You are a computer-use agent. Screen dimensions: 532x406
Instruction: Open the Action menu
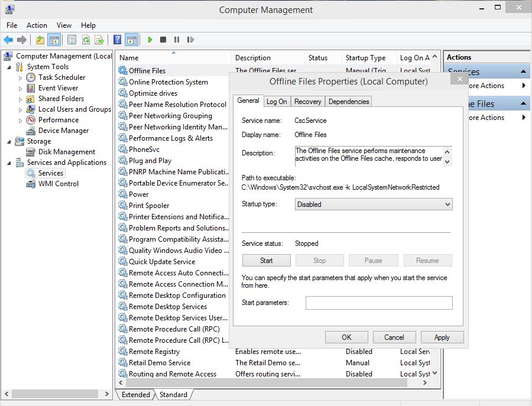click(37, 25)
